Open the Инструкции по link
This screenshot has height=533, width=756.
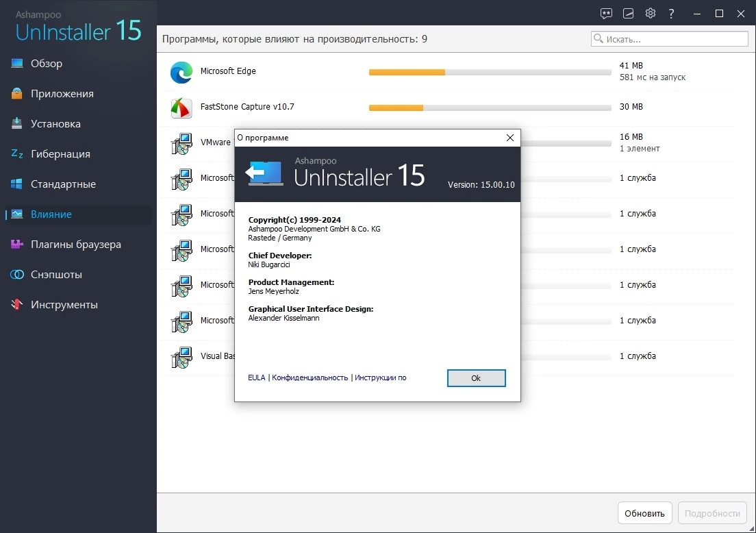tap(381, 377)
